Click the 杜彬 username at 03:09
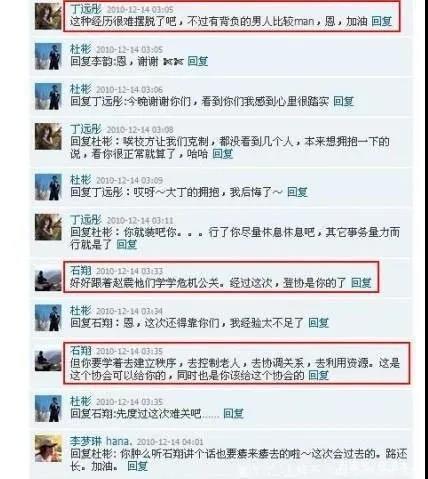The height and width of the screenshot is (479, 428). [80, 180]
